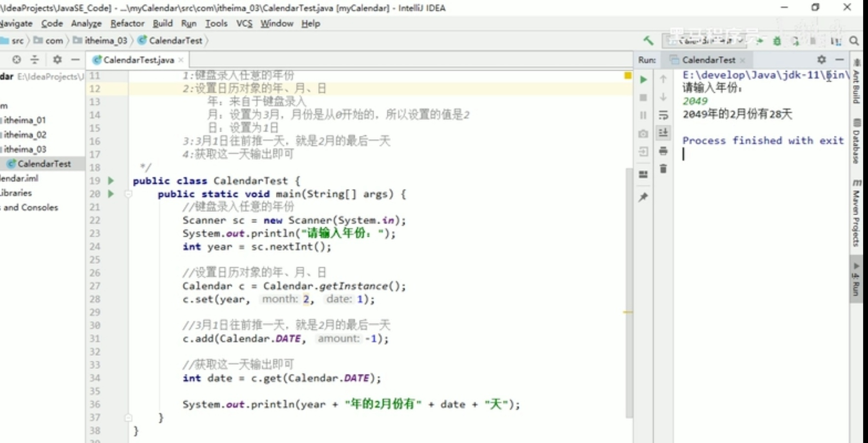Viewport: 868px width, 443px height.
Task: Open Project panel settings gear
Action: [x=58, y=60]
